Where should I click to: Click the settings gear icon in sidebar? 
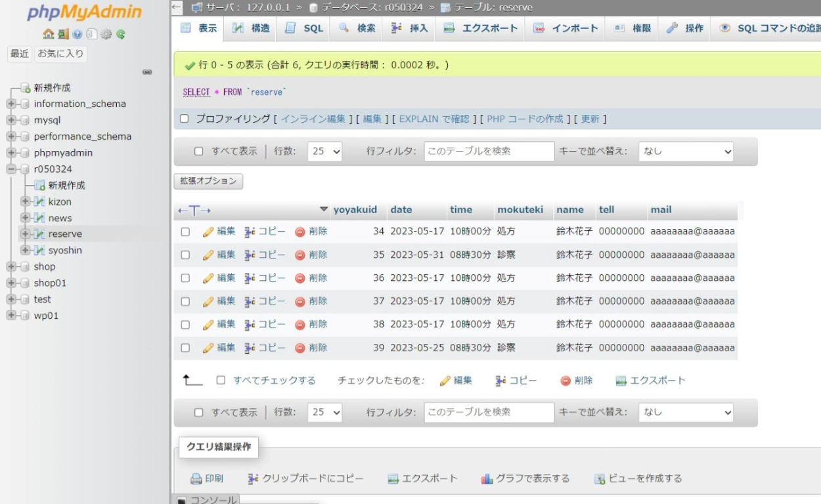point(106,34)
